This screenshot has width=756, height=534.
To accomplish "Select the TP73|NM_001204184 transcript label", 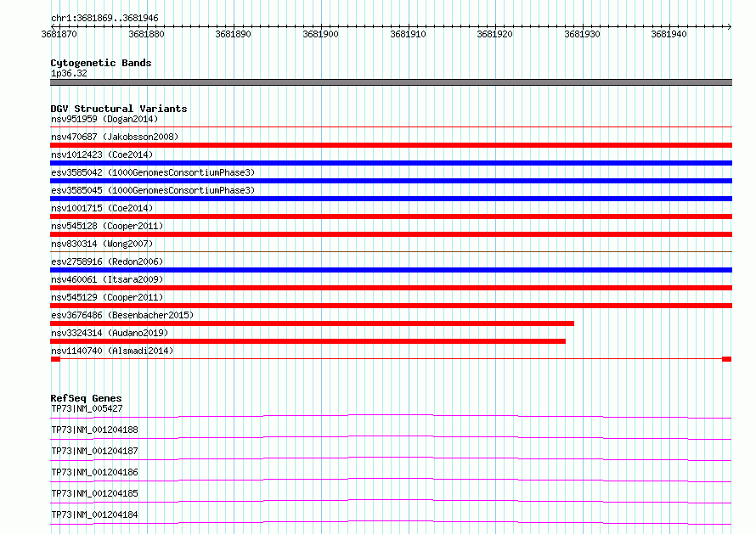I will click(x=94, y=514).
